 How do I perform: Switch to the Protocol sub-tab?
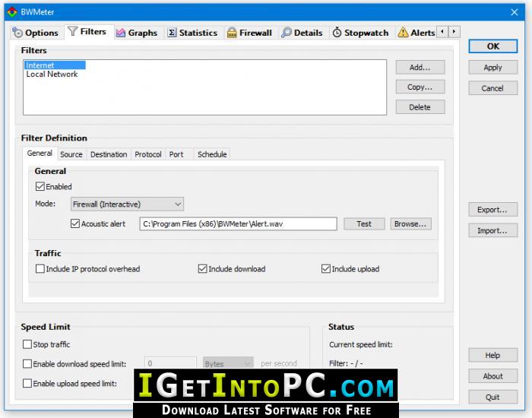coord(148,154)
